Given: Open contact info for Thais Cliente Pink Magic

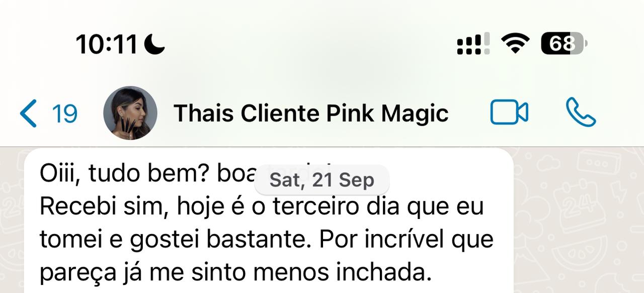Looking at the screenshot, I should click(x=310, y=113).
